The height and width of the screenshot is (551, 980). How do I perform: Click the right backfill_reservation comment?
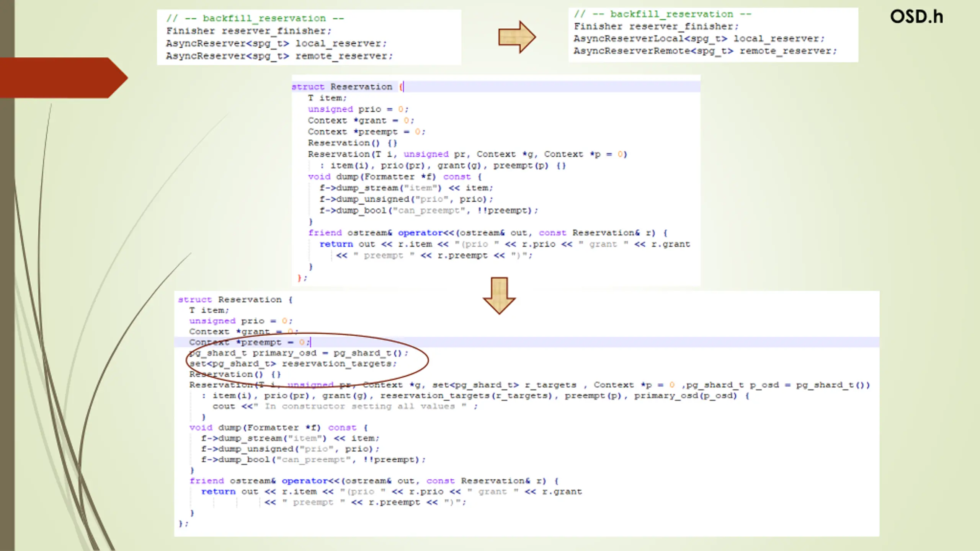[663, 14]
